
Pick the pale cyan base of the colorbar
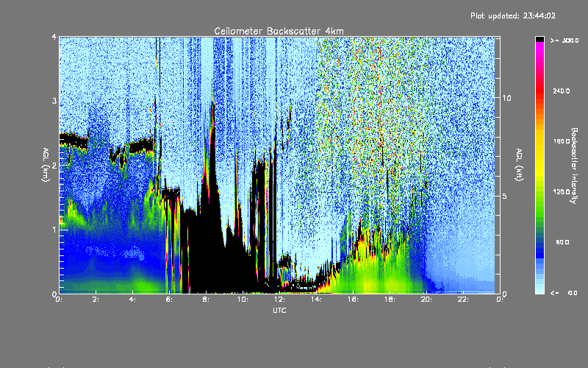tap(539, 289)
